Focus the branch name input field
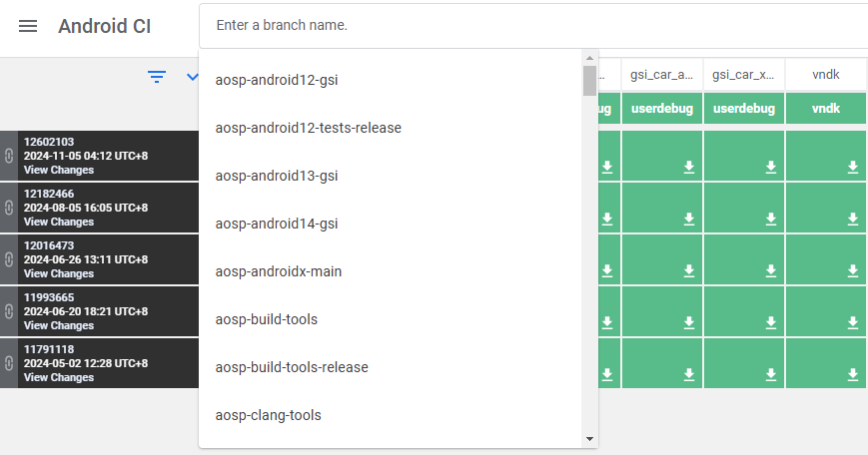Viewport: 868px width, 455px height. coord(529,25)
